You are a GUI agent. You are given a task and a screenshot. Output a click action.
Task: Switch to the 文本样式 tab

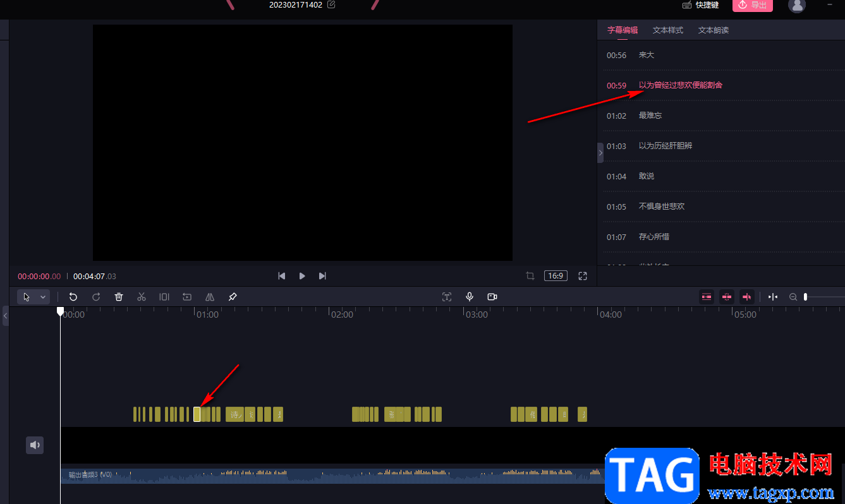point(668,30)
